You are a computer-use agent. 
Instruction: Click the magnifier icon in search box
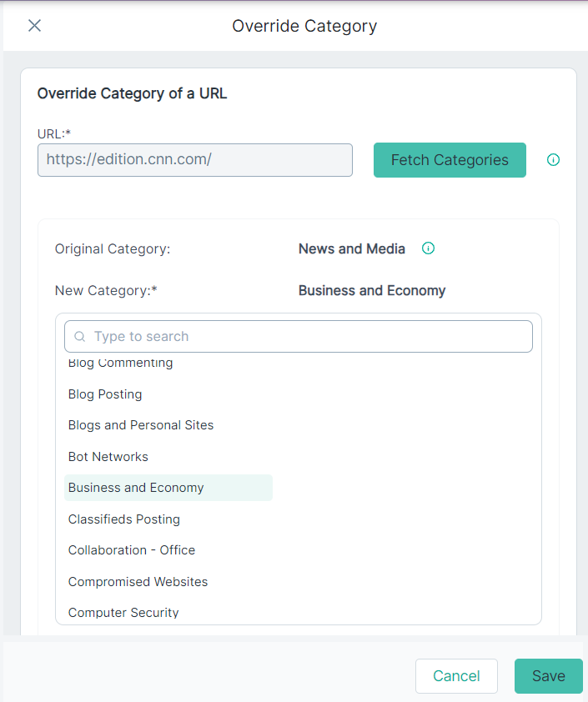[x=80, y=336]
